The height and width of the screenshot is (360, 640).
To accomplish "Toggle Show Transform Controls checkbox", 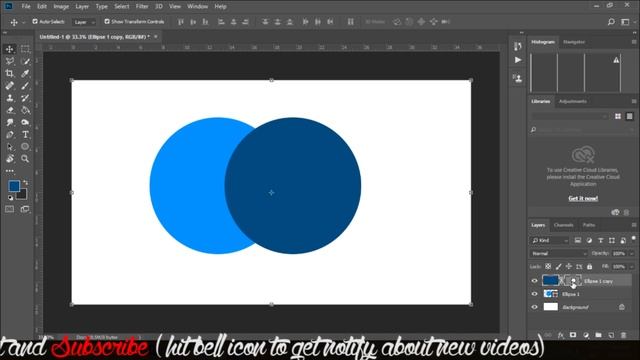I will (107, 22).
